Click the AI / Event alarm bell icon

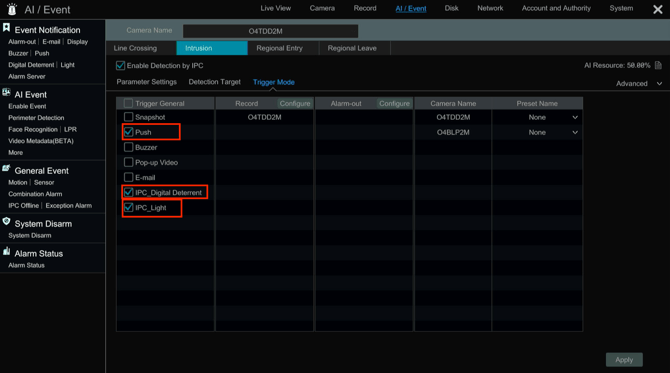tap(12, 9)
